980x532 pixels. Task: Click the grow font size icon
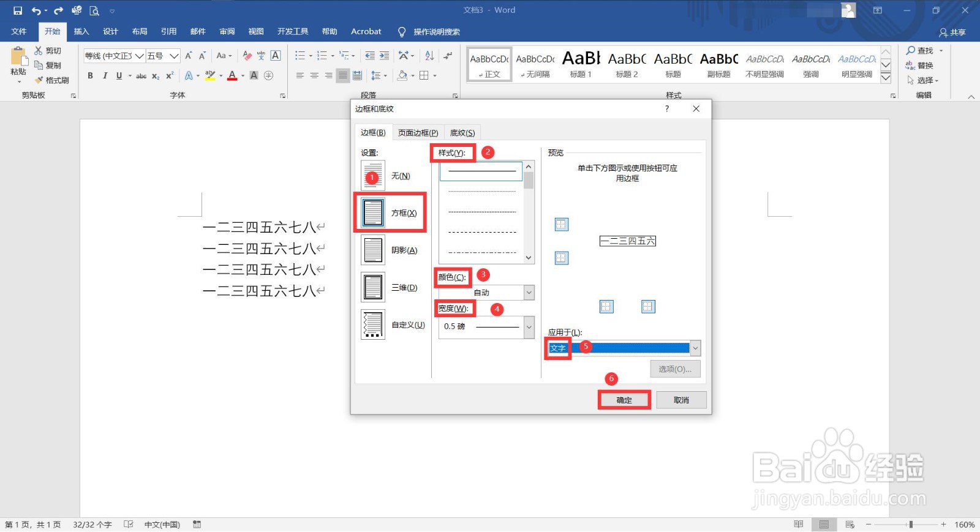tap(189, 56)
